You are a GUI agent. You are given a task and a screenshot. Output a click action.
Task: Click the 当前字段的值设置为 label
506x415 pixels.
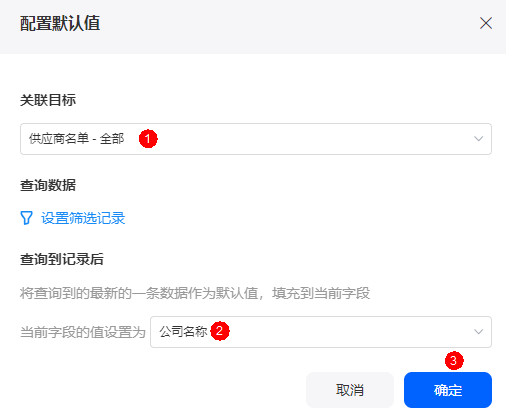click(x=83, y=332)
